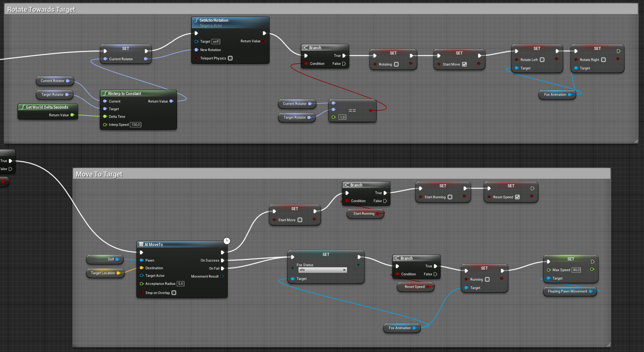Toggle the Teleport Physics checkbox
644x352 pixels.
click(230, 58)
